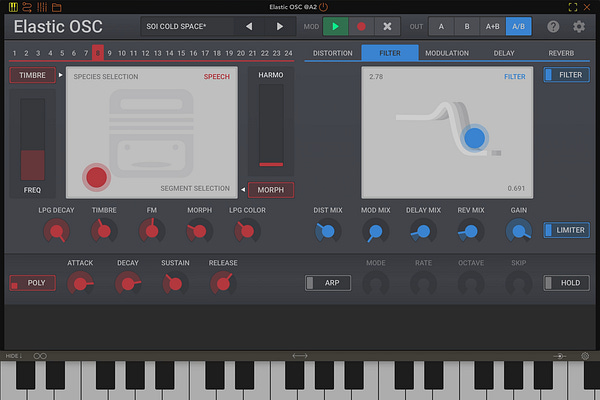This screenshot has height=400, width=600.
Task: Click the FREQ vertical slider
Action: [x=33, y=139]
